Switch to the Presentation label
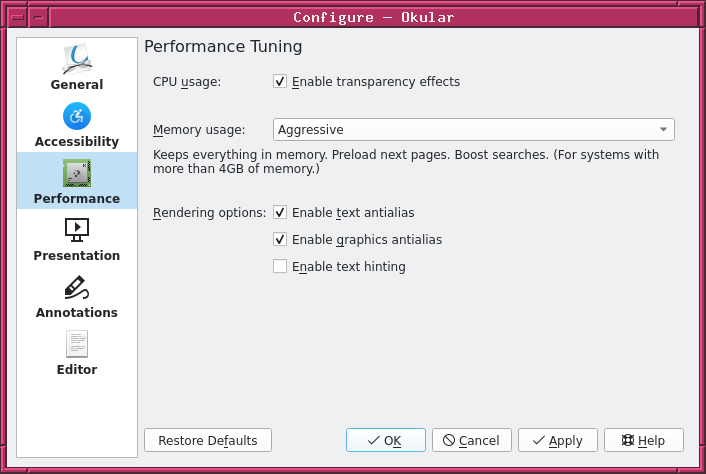 coord(77,256)
